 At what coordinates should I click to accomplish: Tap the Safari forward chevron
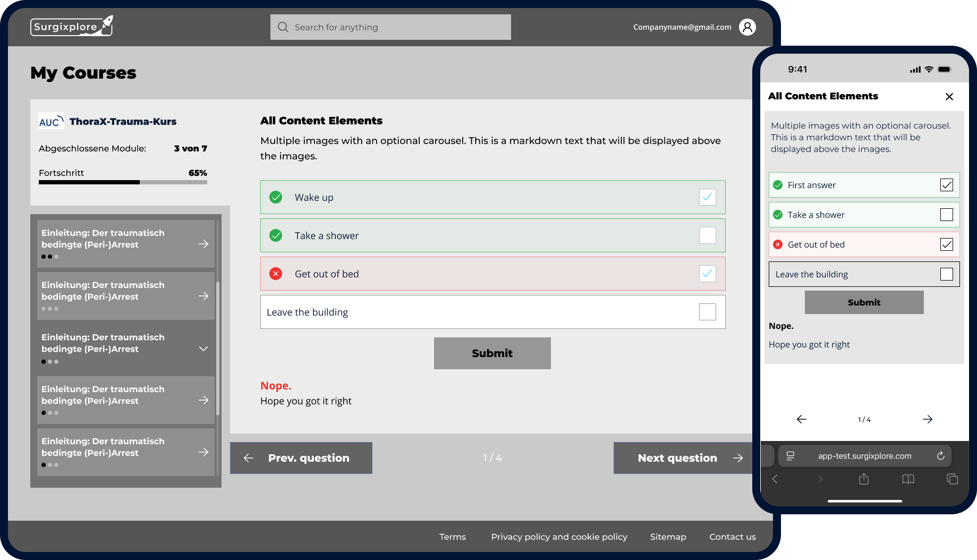[820, 479]
